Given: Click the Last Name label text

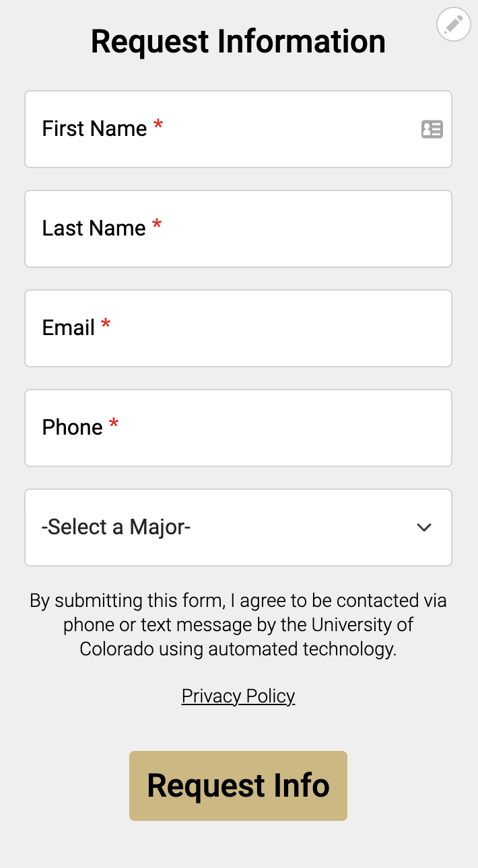Looking at the screenshot, I should (x=94, y=229).
